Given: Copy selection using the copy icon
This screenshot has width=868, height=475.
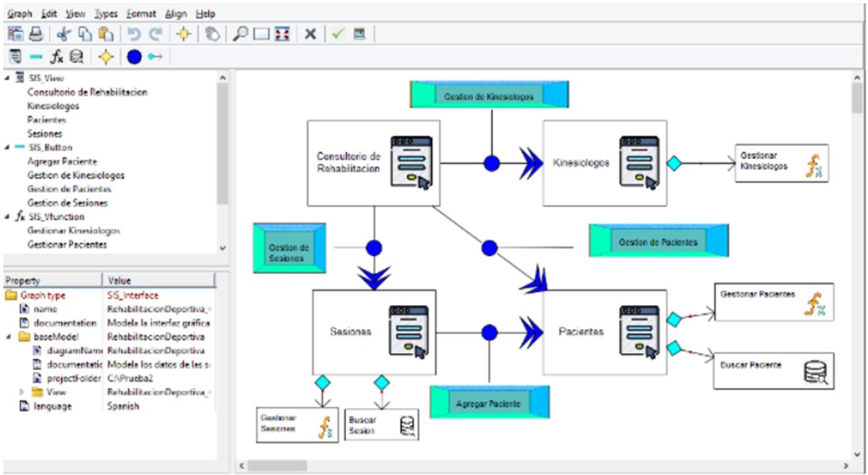Looking at the screenshot, I should point(85,34).
